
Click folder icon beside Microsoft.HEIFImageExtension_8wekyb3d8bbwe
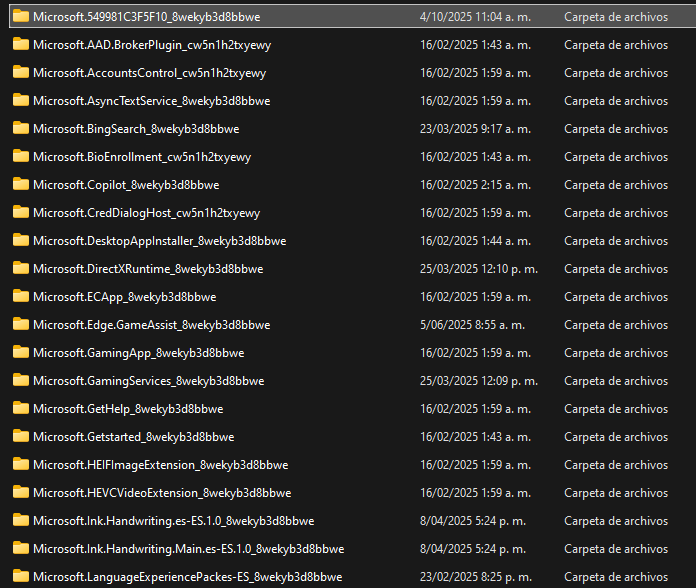(x=20, y=464)
